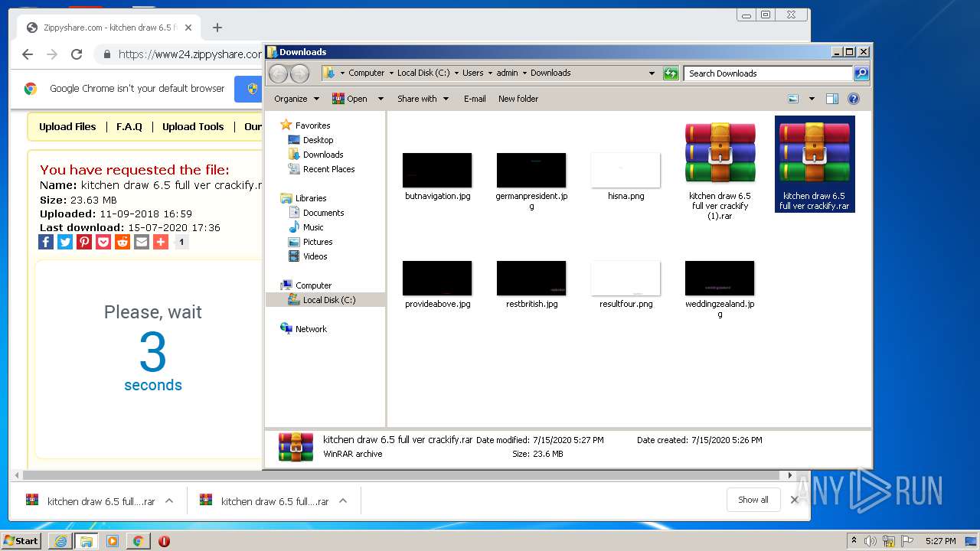This screenshot has height=551, width=980.
Task: Share file via Reddit icon
Action: click(122, 242)
